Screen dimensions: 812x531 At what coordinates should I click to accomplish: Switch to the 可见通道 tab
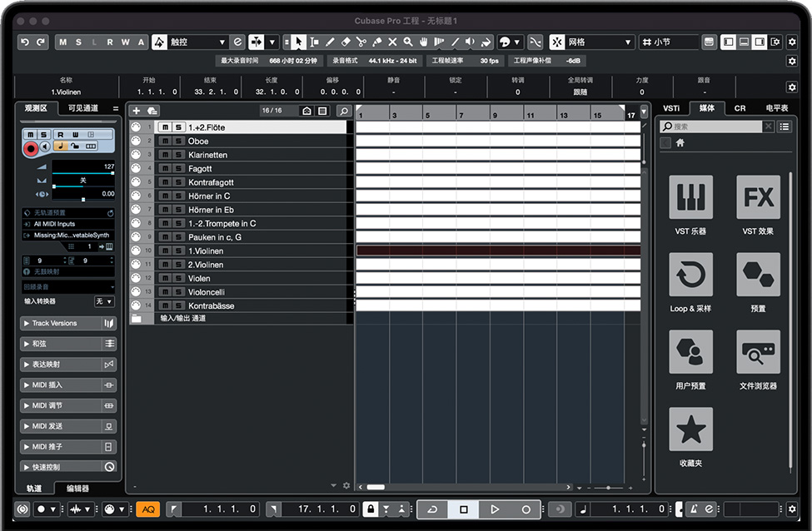pyautogui.click(x=83, y=108)
